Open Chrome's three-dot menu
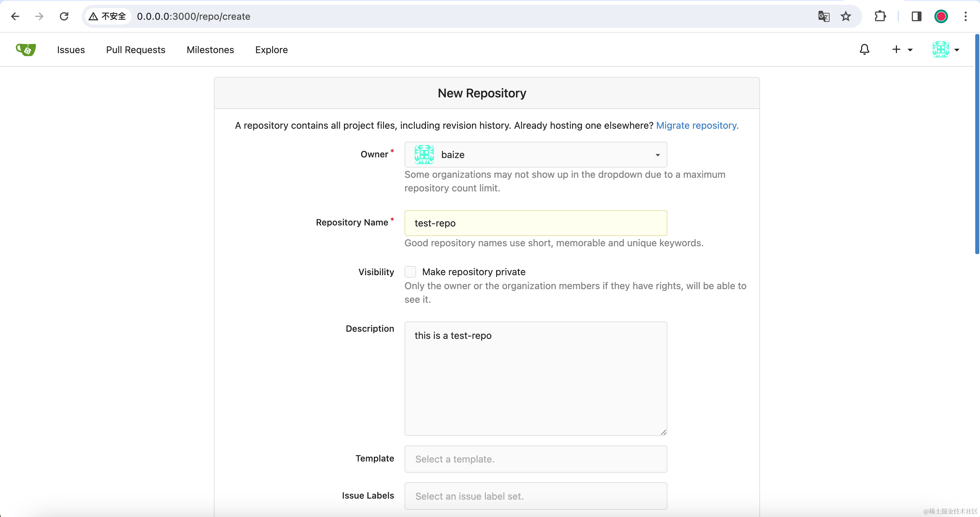980x517 pixels. point(966,16)
